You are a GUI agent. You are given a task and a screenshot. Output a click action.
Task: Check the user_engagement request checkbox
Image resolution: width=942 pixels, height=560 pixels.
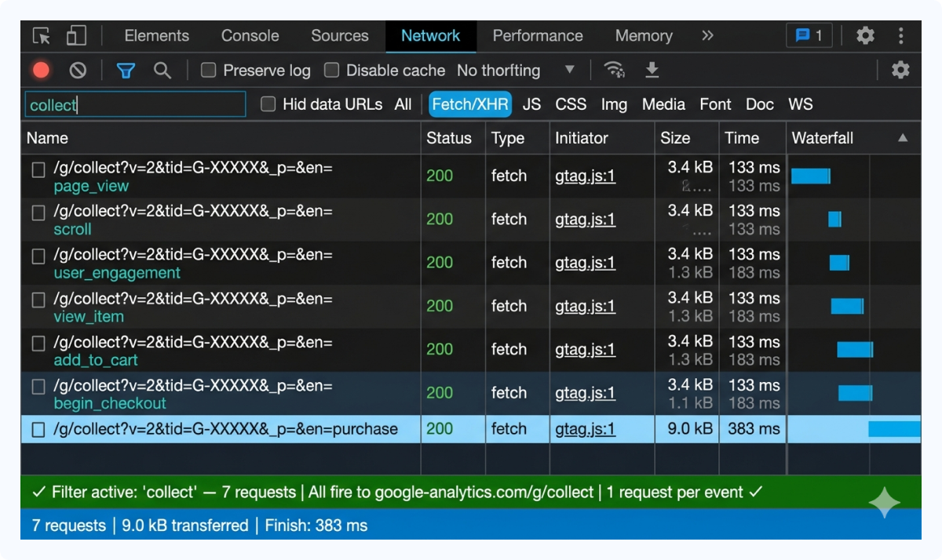click(38, 256)
